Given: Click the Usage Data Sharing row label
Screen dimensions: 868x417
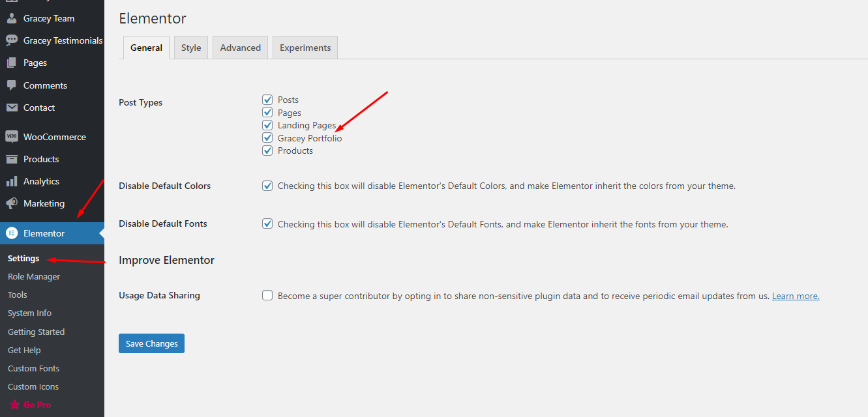Looking at the screenshot, I should click(x=159, y=295).
